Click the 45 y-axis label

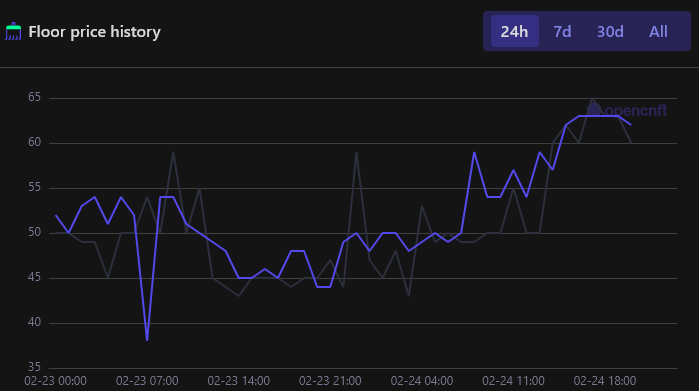point(34,277)
